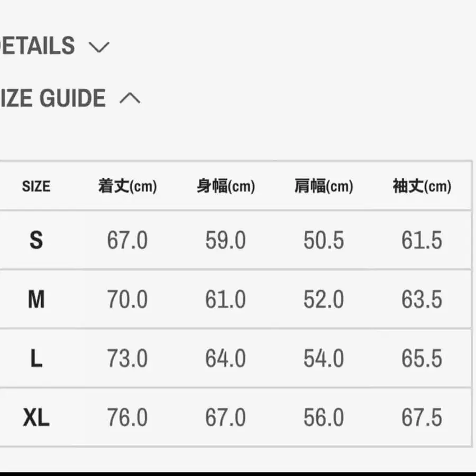Expand the DETAILS section chevron
The height and width of the screenshot is (476, 476).
click(x=99, y=47)
